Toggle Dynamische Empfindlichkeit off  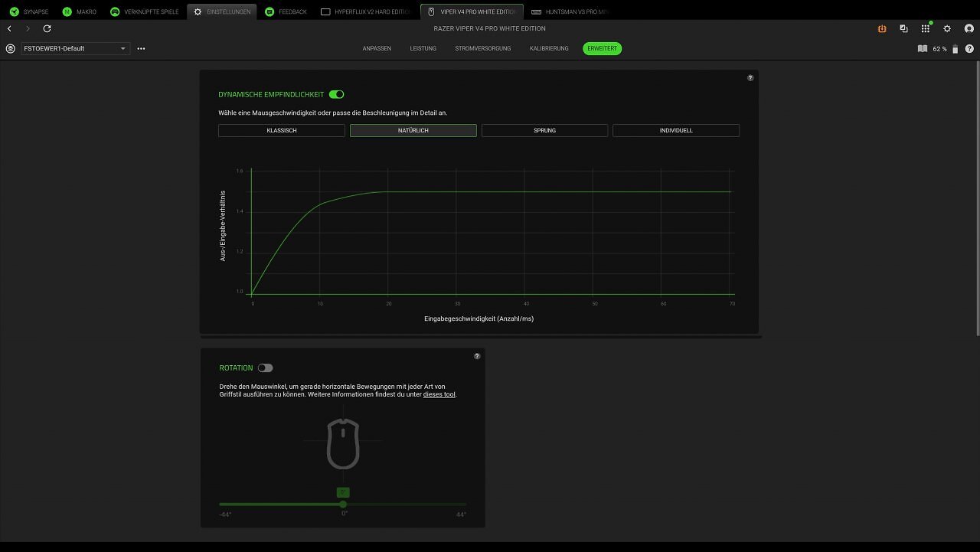tap(336, 94)
